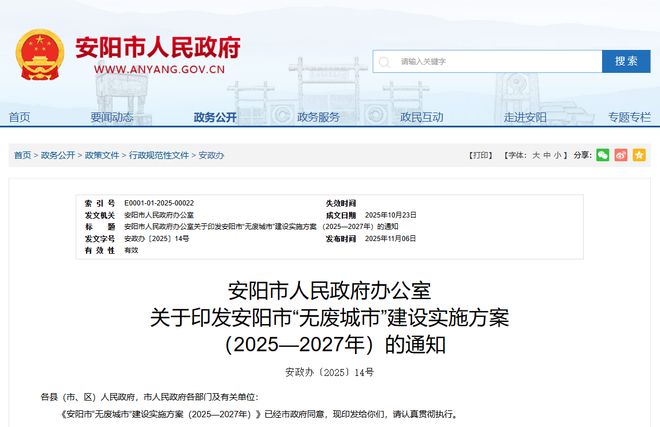Add to favorites star icon
The image size is (660, 427).
[639, 155]
